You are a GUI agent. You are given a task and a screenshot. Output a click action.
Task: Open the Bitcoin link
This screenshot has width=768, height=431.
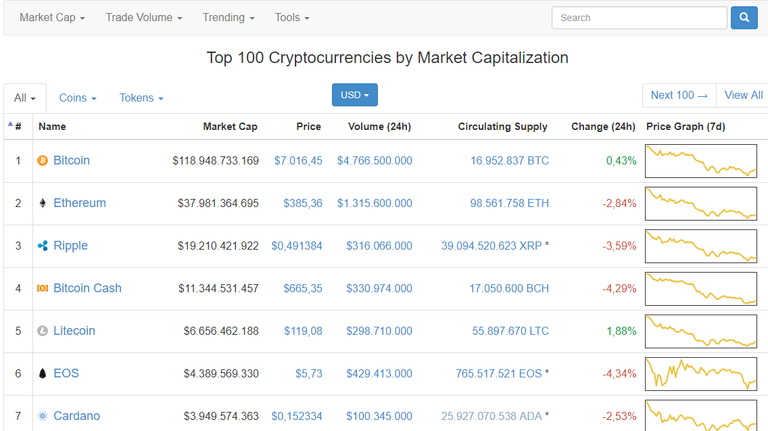(x=72, y=161)
